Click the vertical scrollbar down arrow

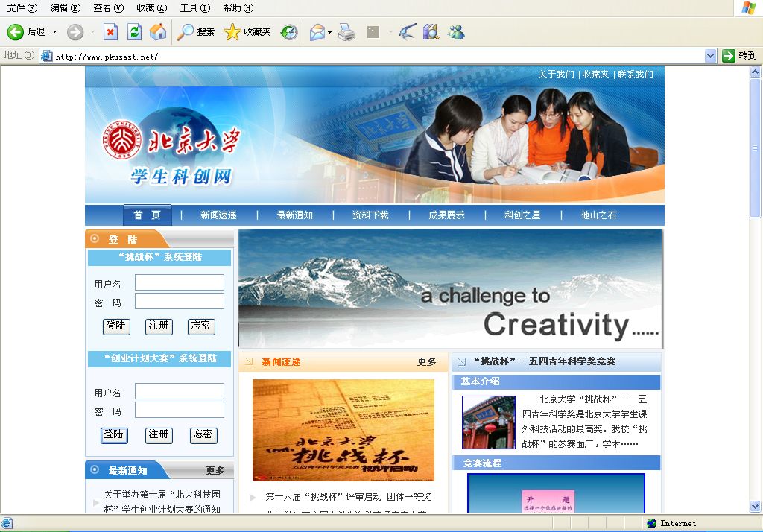(756, 506)
